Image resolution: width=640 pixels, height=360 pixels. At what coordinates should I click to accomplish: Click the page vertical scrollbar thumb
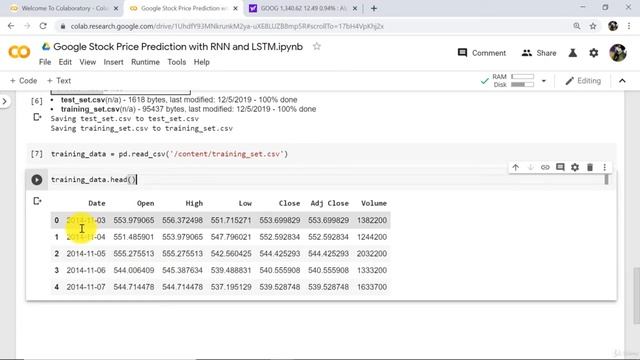pos(636,296)
